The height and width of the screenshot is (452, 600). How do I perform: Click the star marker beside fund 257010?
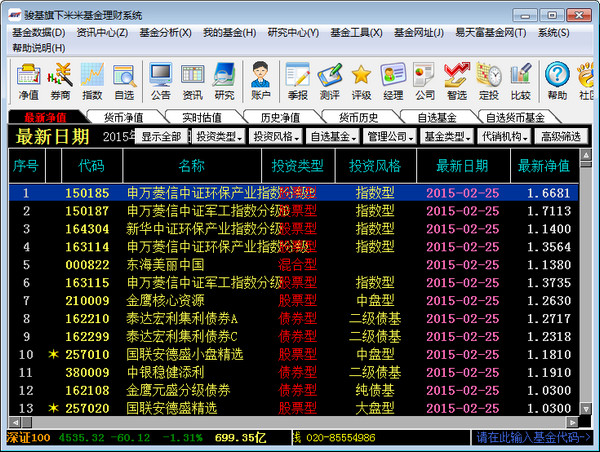53,354
